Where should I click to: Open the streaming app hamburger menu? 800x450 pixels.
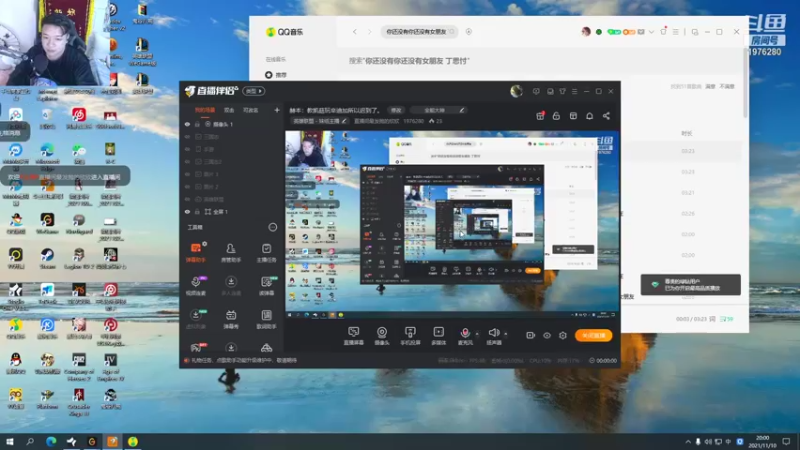(x=574, y=91)
